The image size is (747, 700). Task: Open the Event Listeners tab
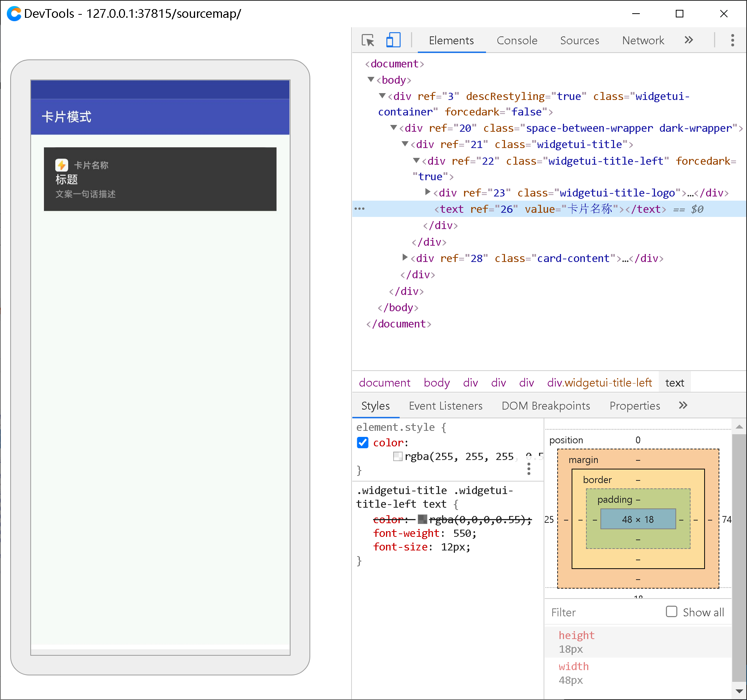(x=445, y=406)
